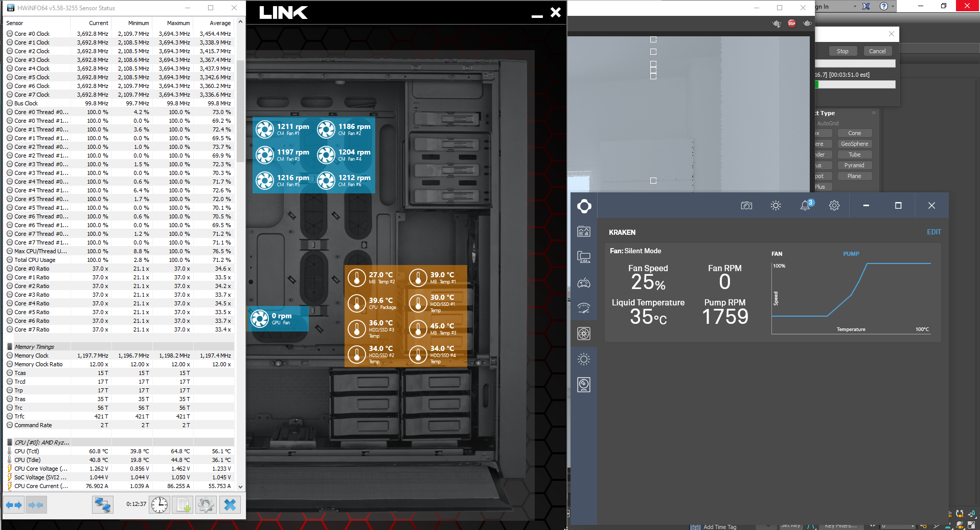The image size is (980, 530).
Task: Select Total CPU Usage row
Action: (119, 260)
